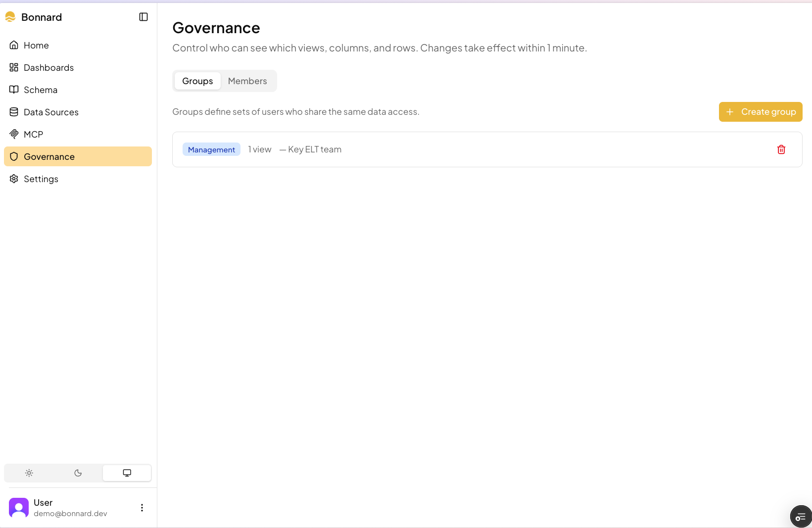This screenshot has width=812, height=528.
Task: Enable light theme mode
Action: (29, 473)
